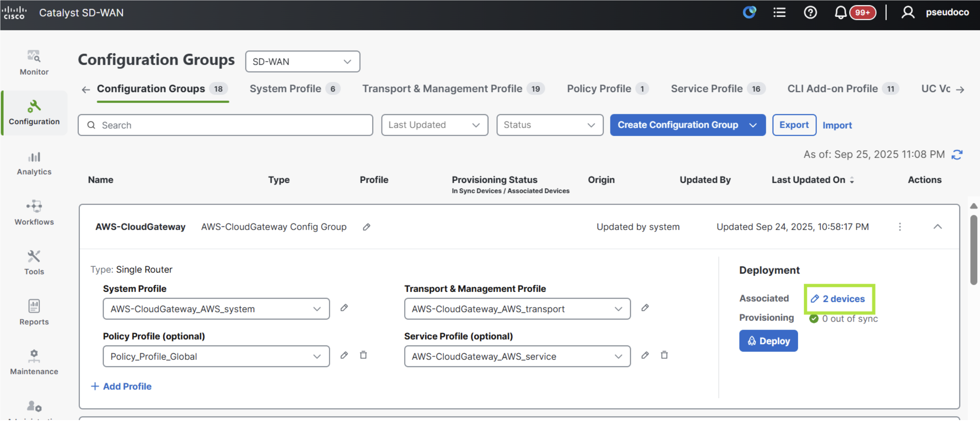Open notifications bell with 99+ badge

(855, 13)
